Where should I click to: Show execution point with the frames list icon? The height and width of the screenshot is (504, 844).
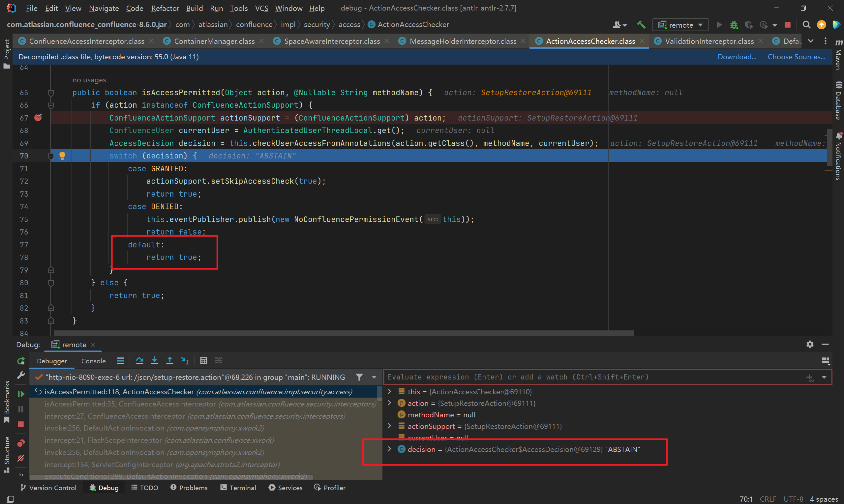click(120, 360)
